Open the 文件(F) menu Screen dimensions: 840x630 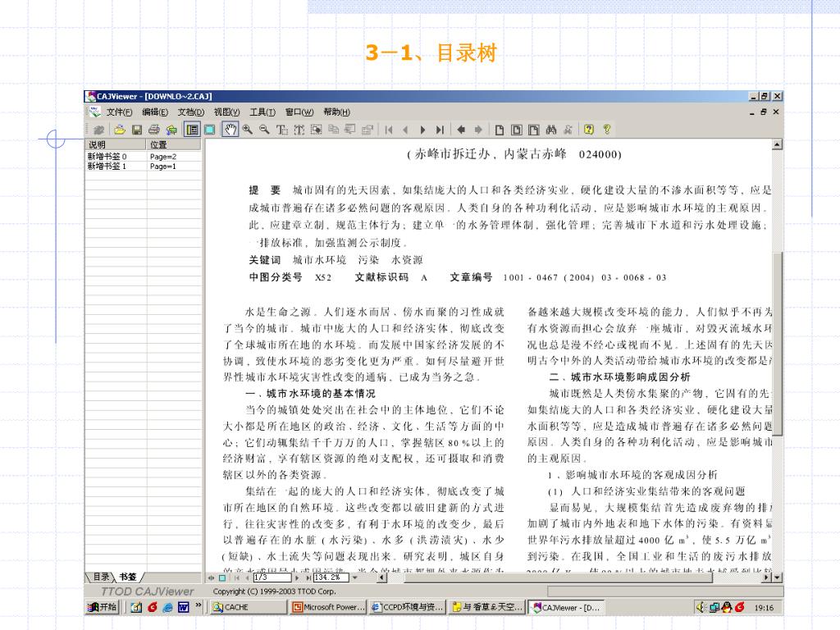[119, 112]
